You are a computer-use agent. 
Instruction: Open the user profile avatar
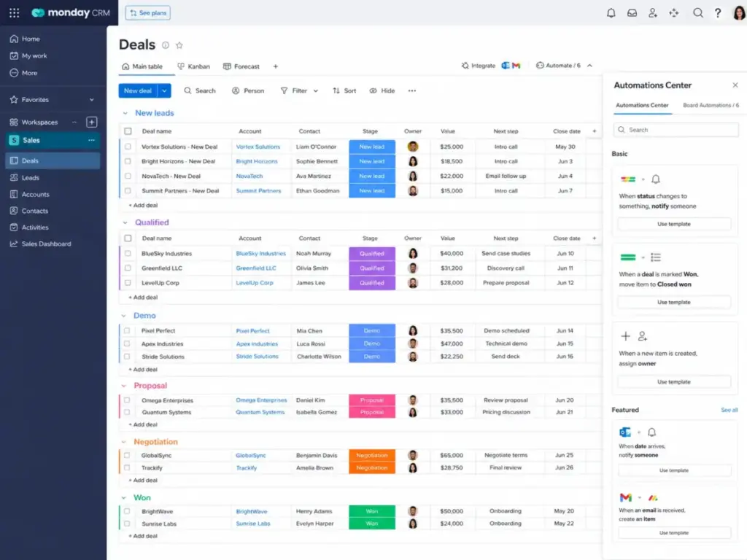tap(738, 13)
